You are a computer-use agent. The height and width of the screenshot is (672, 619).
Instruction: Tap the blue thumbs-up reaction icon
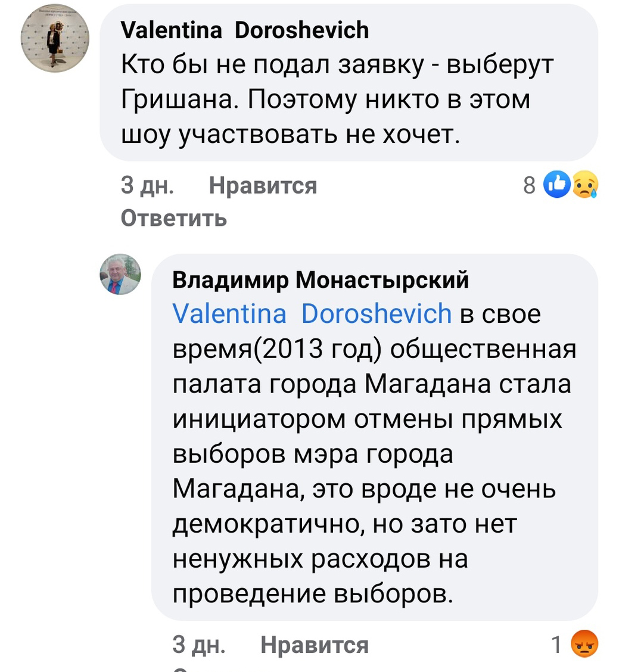point(557,185)
